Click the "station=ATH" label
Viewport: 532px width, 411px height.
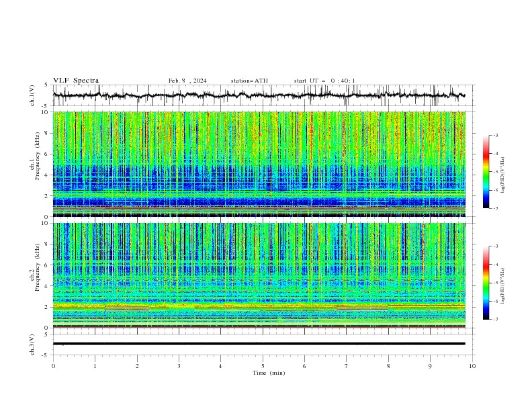click(249, 81)
